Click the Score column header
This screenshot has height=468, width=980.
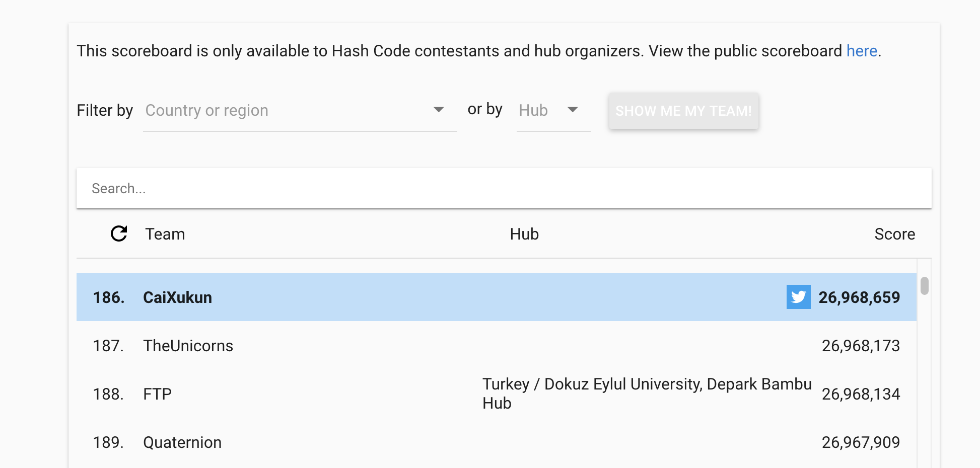[894, 234]
